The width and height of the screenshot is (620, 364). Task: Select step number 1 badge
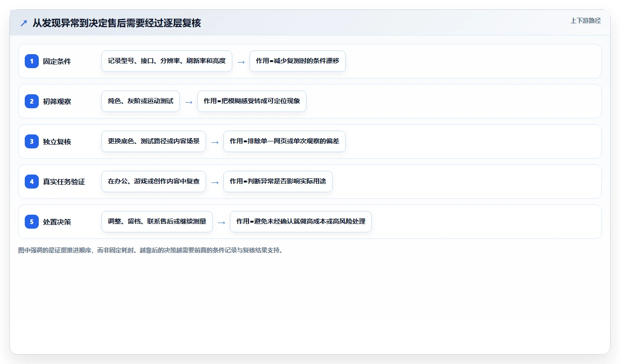click(x=32, y=61)
